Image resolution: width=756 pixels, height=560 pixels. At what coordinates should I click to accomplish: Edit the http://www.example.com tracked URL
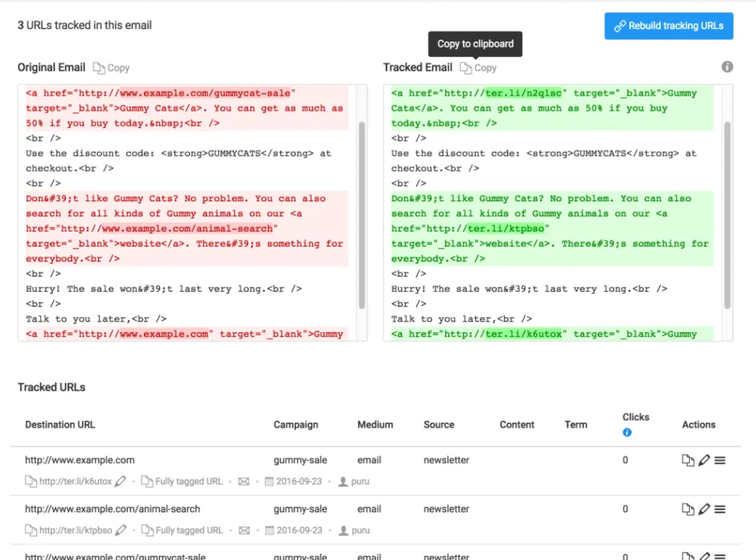704,460
